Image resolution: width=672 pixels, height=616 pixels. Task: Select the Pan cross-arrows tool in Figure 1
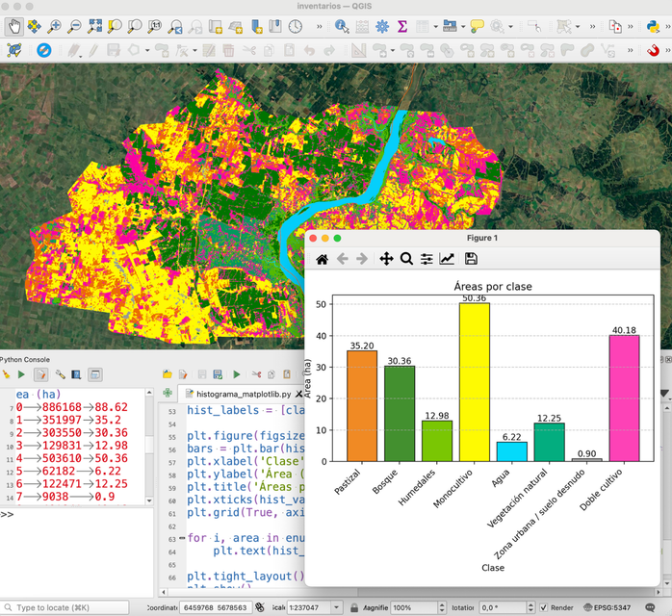(x=386, y=259)
